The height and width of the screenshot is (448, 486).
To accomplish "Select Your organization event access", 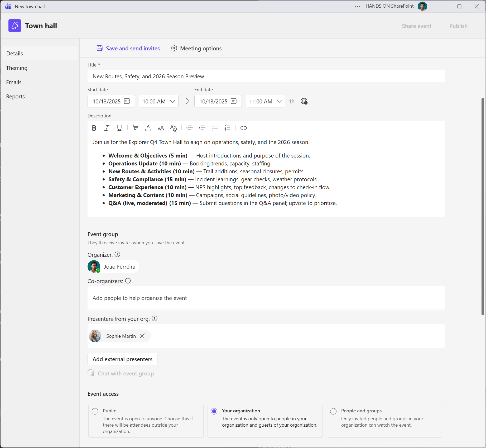I will point(214,411).
